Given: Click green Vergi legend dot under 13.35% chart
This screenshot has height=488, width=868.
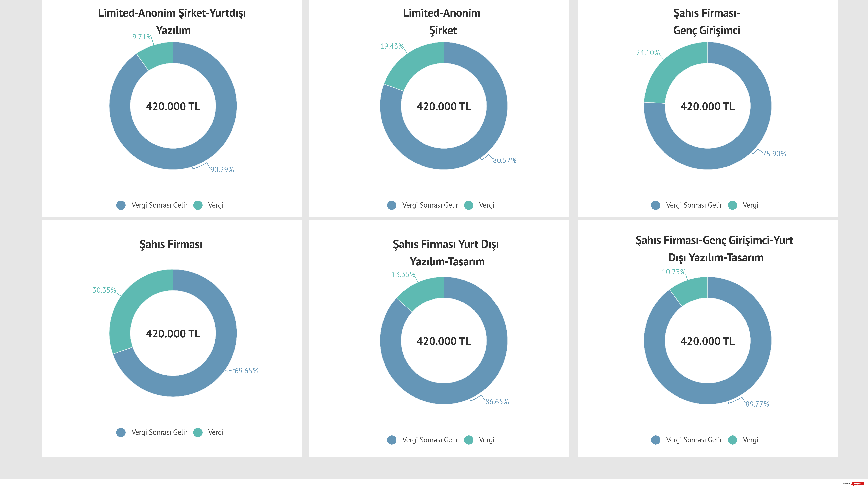Looking at the screenshot, I should 469,440.
